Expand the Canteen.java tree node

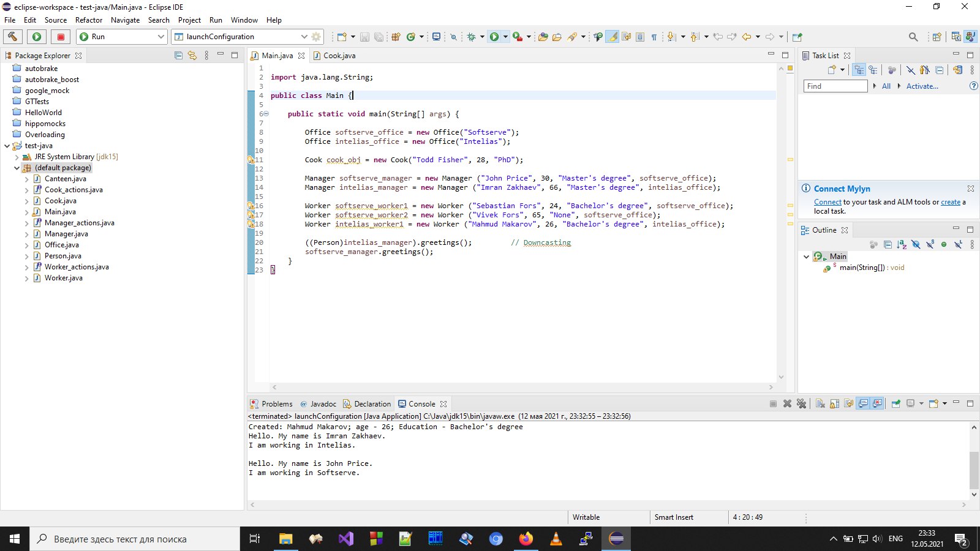[26, 179]
